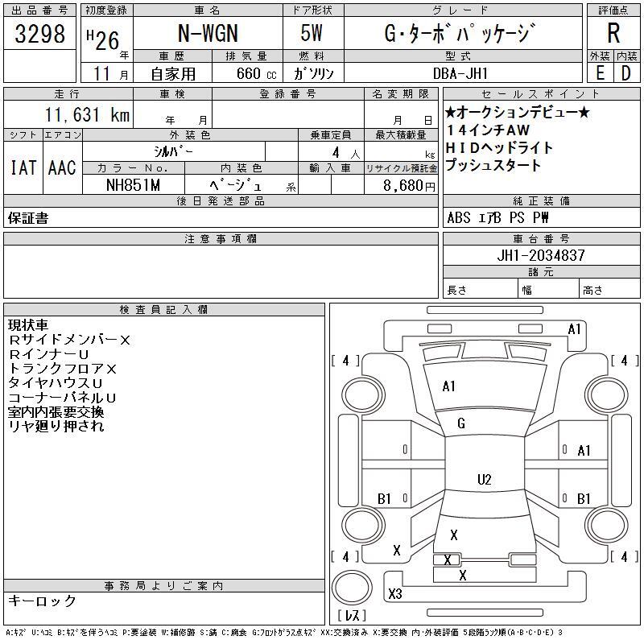This screenshot has height=644, width=644.
Task: Select car name N-WGN
Action: (x=208, y=33)
